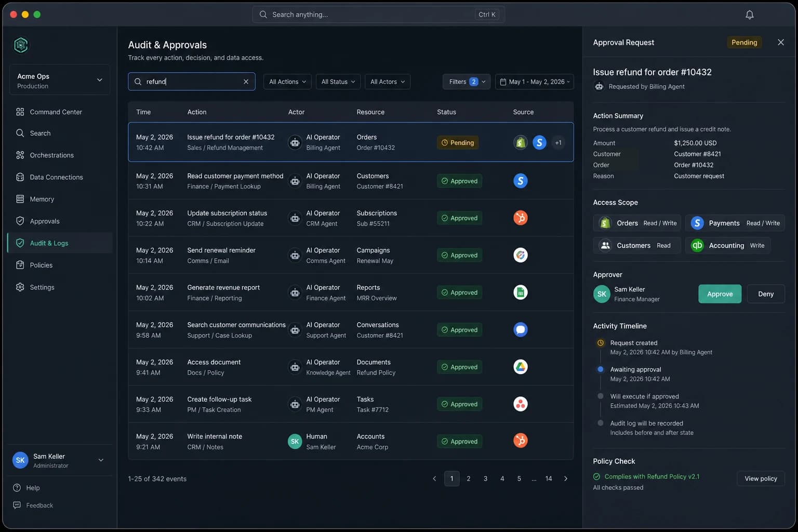
Task: Click the Status column header
Action: point(446,112)
